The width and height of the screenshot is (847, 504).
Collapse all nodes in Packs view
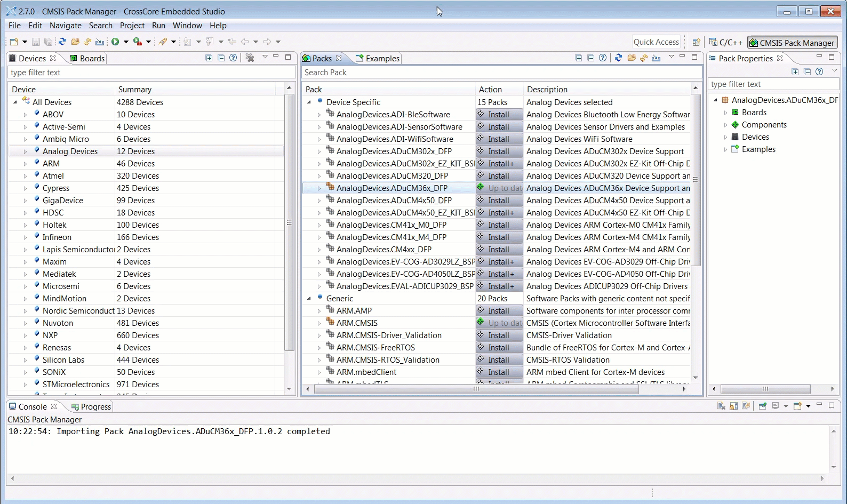pos(590,58)
